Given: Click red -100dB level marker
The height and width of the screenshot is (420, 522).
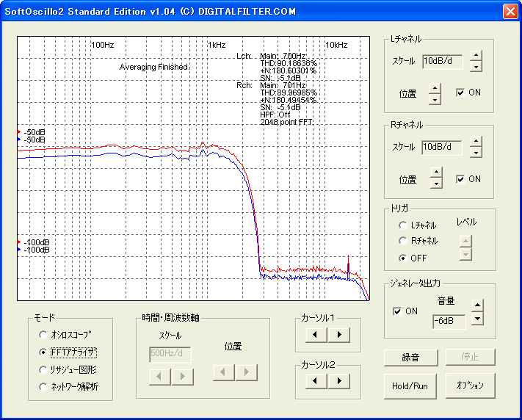Looking at the screenshot, I should coord(18,242).
